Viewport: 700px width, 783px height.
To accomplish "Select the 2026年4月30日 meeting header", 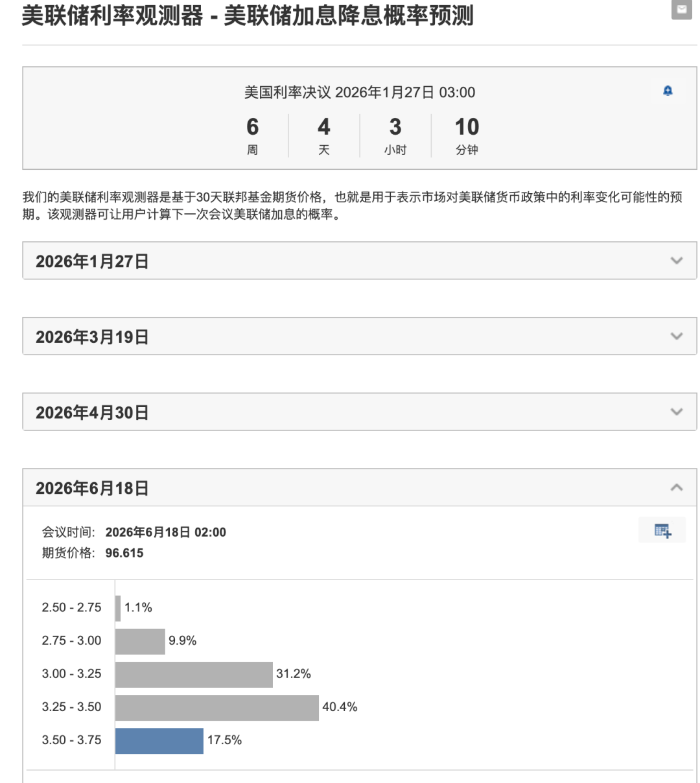I will 92,413.
